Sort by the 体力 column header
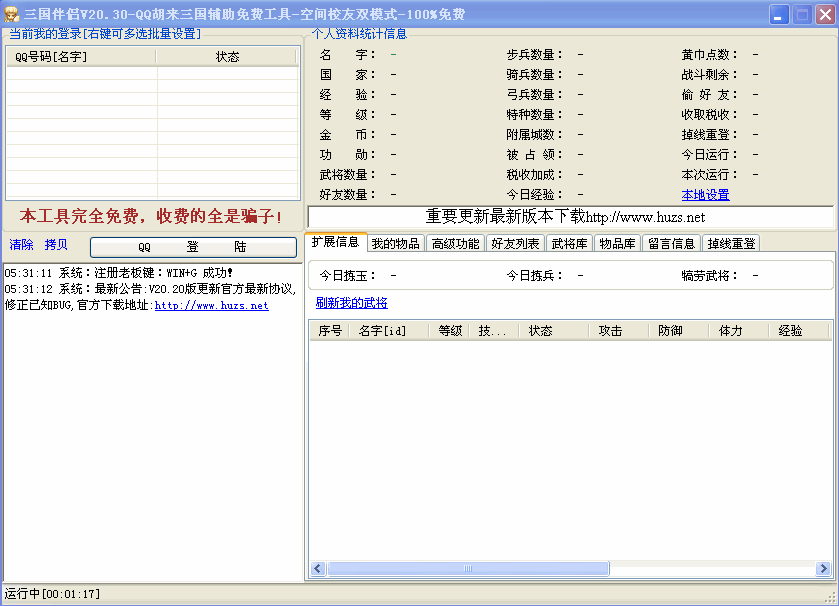Screen dimensions: 839x606 coord(738,331)
